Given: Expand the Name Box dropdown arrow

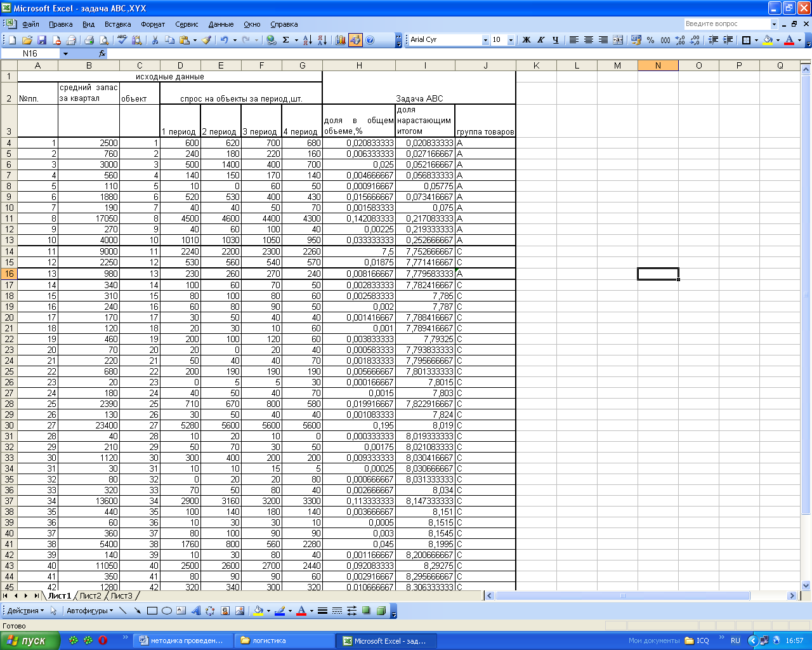Looking at the screenshot, I should (x=65, y=54).
